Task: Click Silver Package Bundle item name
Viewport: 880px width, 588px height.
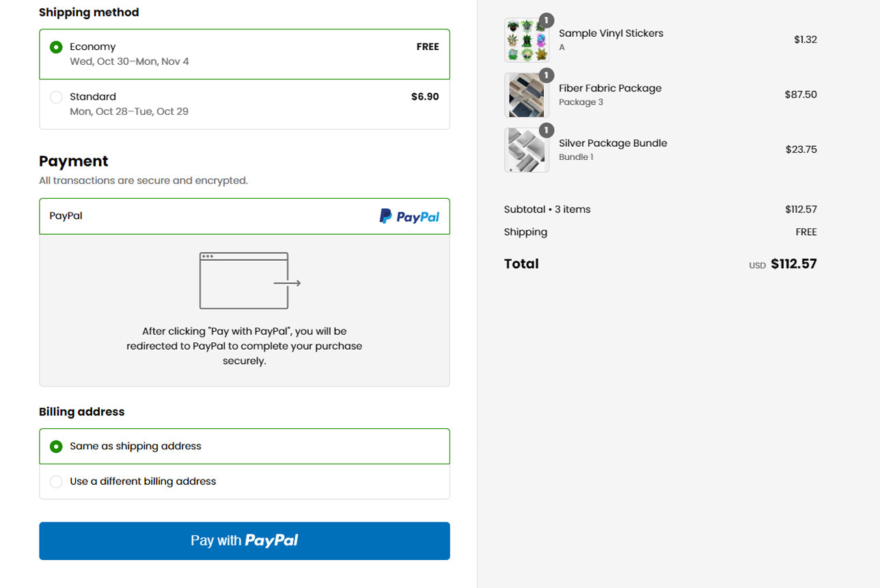Action: tap(613, 143)
